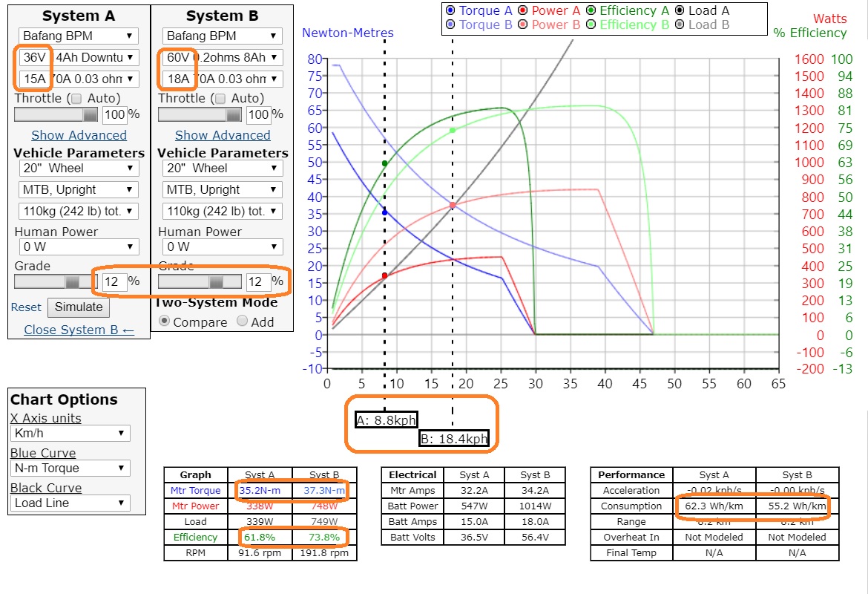The image size is (868, 594).
Task: Click Syst B Load value 749W
Action: pyautogui.click(x=324, y=521)
